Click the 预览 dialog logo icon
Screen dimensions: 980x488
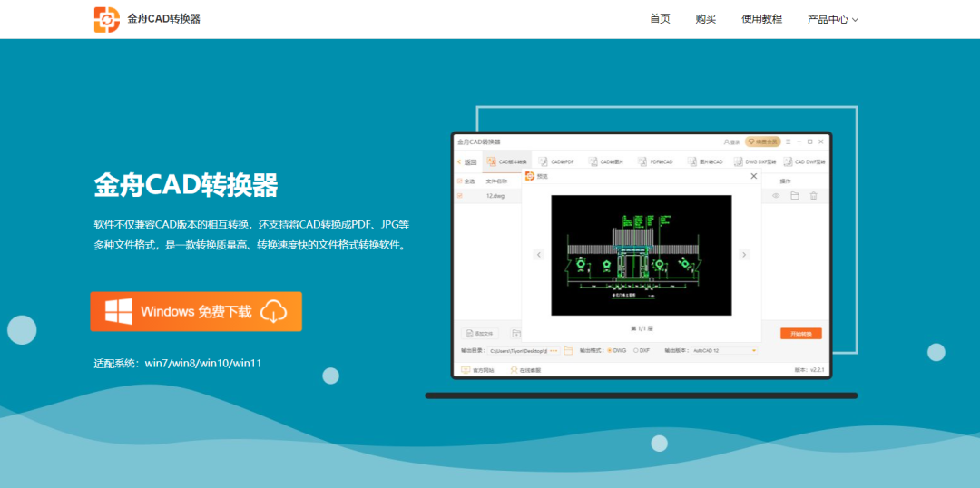(529, 176)
